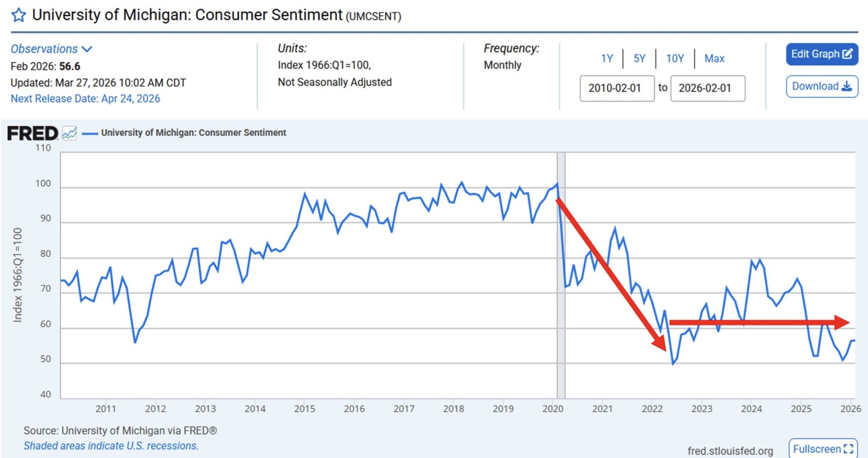Show the Max date range

pyautogui.click(x=714, y=58)
